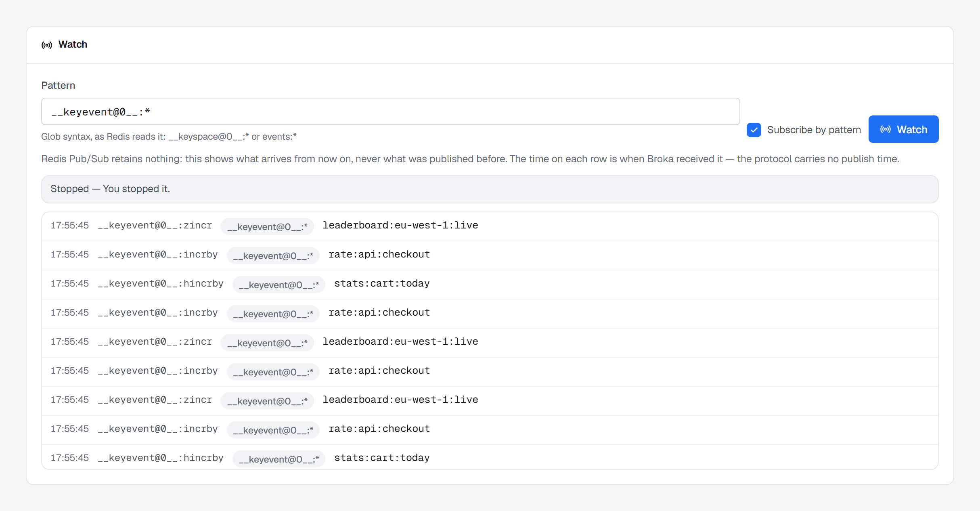Screen dimensions: 980x511
Task: Select the Watch panel heading text
Action: pyautogui.click(x=73, y=44)
